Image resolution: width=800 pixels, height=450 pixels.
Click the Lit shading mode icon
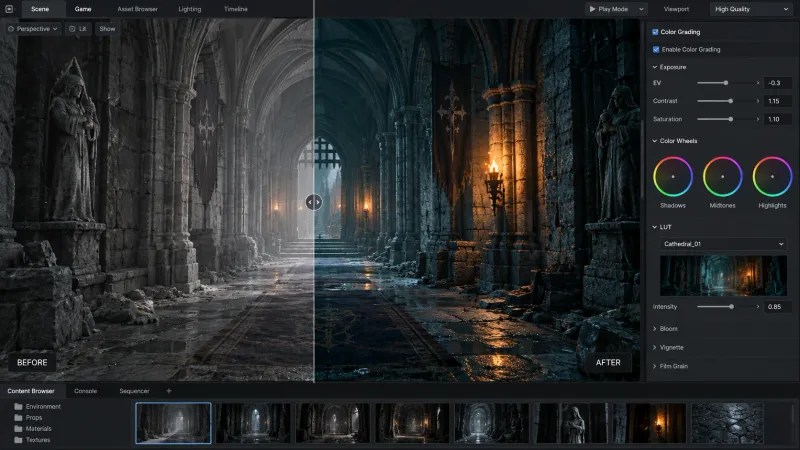coord(72,29)
